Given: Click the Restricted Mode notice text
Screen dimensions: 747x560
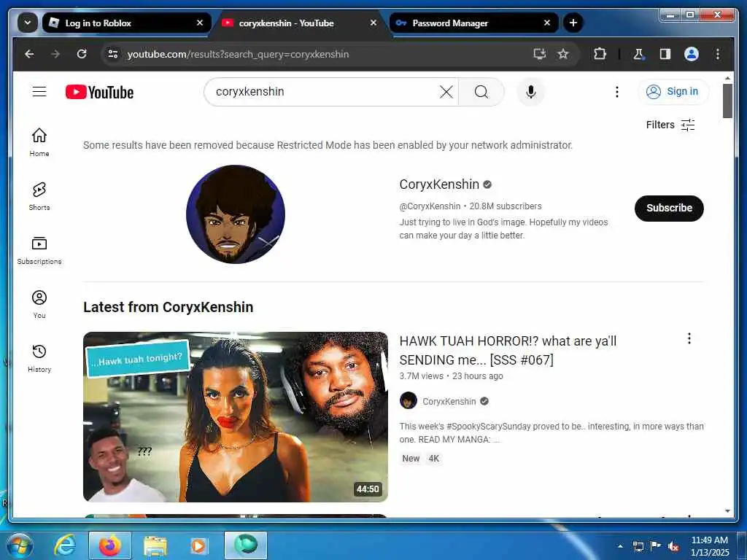Looking at the screenshot, I should tap(328, 145).
